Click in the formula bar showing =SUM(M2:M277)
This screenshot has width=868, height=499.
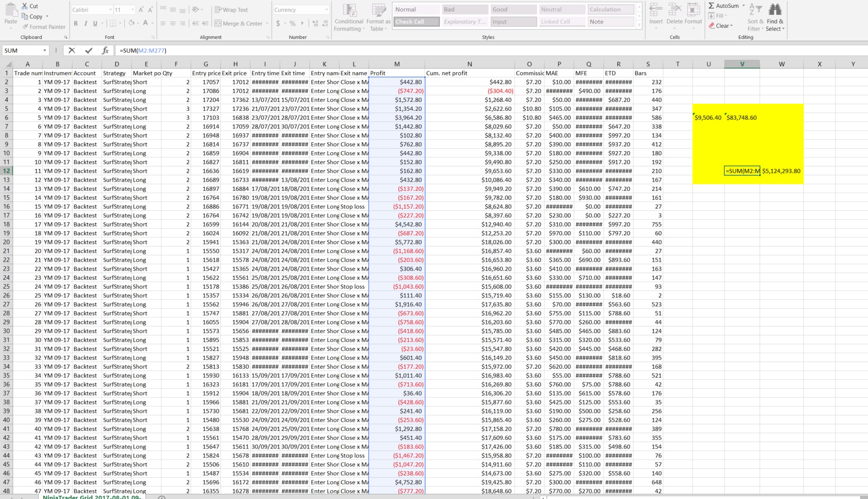click(x=491, y=51)
